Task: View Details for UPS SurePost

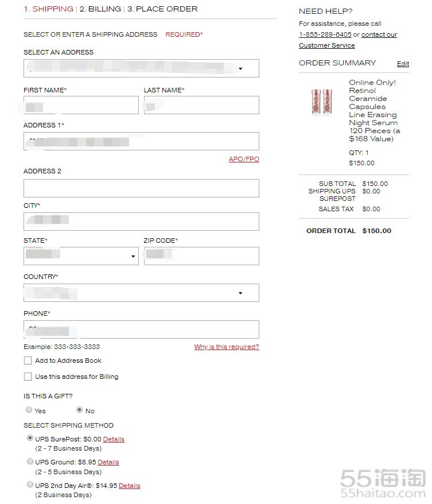Action: click(114, 439)
